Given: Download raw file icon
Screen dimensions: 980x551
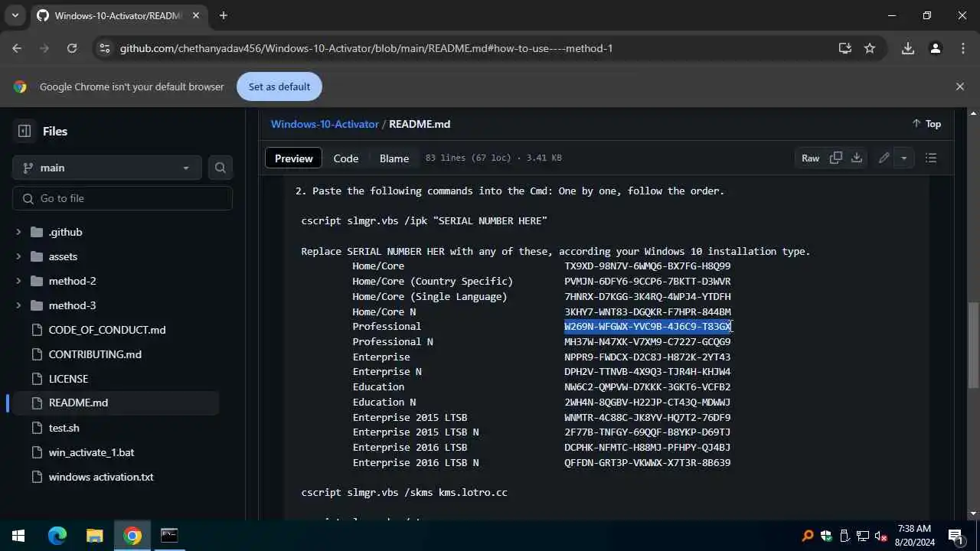Looking at the screenshot, I should pyautogui.click(x=857, y=158).
